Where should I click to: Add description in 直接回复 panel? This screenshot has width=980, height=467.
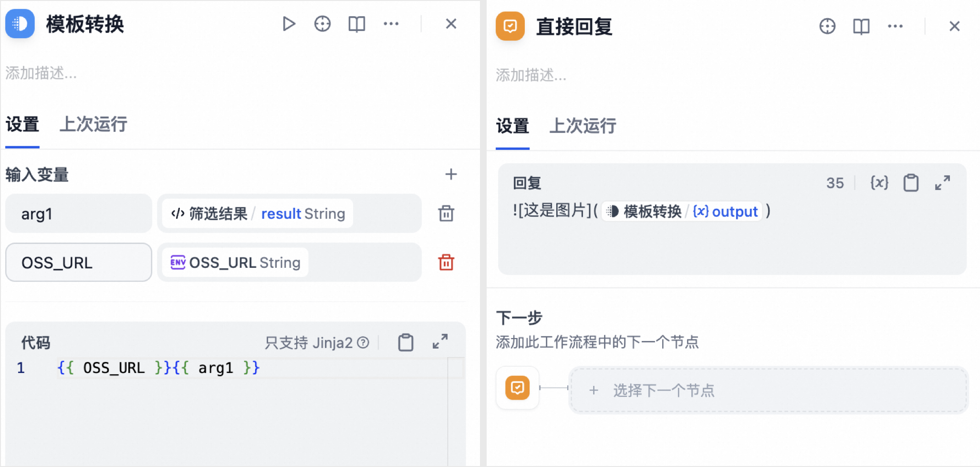pos(531,75)
